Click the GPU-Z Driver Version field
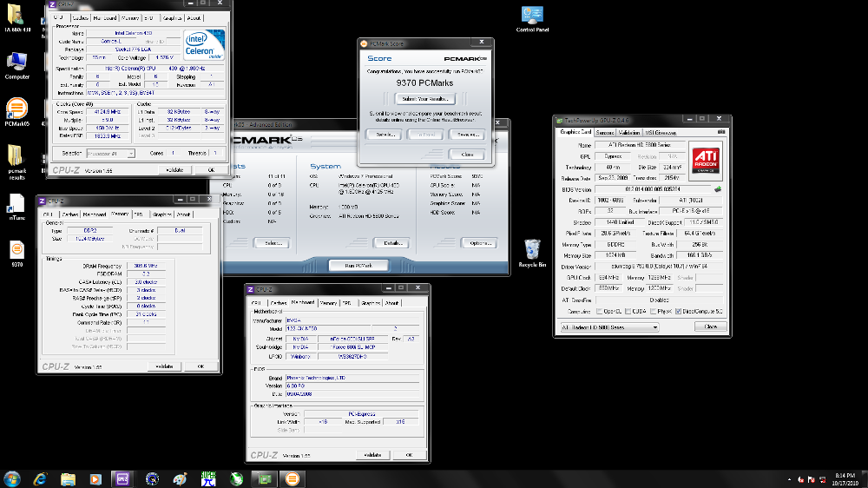 (x=659, y=267)
